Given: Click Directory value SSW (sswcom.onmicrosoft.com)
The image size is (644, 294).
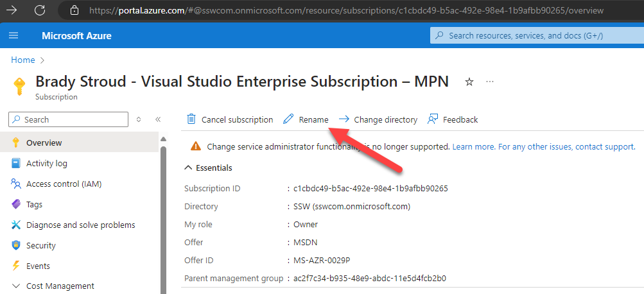Looking at the screenshot, I should 352,207.
